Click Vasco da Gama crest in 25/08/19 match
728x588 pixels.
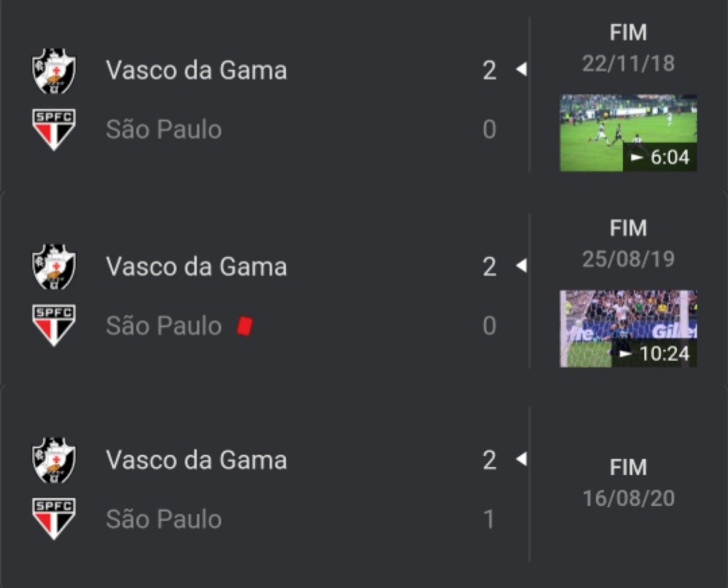[54, 267]
